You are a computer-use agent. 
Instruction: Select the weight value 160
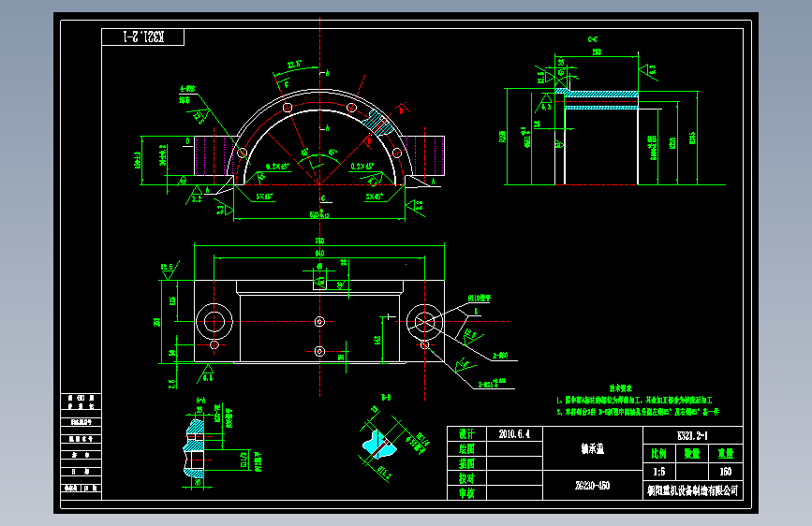(x=726, y=472)
